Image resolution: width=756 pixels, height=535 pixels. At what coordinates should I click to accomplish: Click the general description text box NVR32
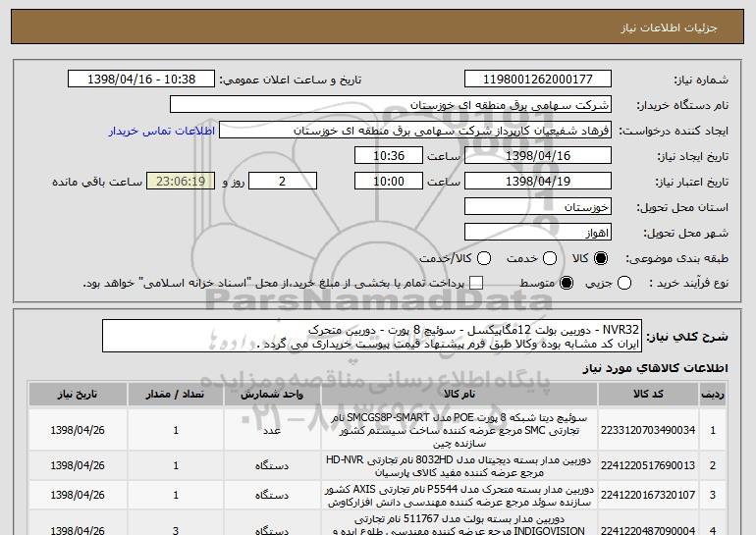[372, 336]
